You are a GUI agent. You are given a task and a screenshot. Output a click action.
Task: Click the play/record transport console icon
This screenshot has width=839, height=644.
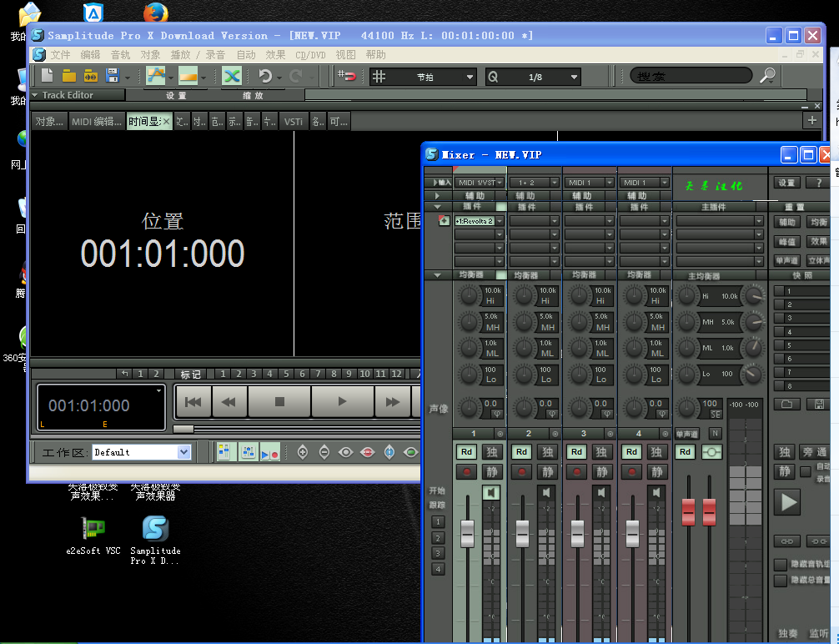[x=269, y=452]
